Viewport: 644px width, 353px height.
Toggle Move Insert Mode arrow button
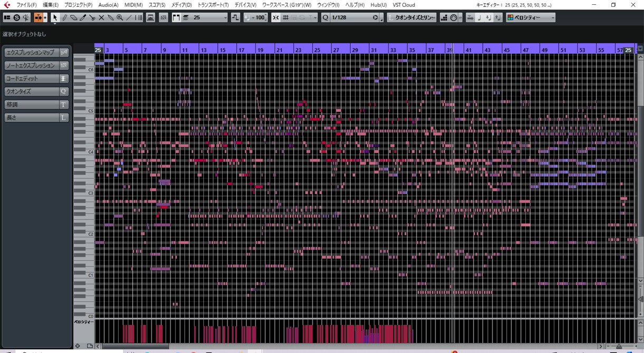pyautogui.click(x=470, y=17)
